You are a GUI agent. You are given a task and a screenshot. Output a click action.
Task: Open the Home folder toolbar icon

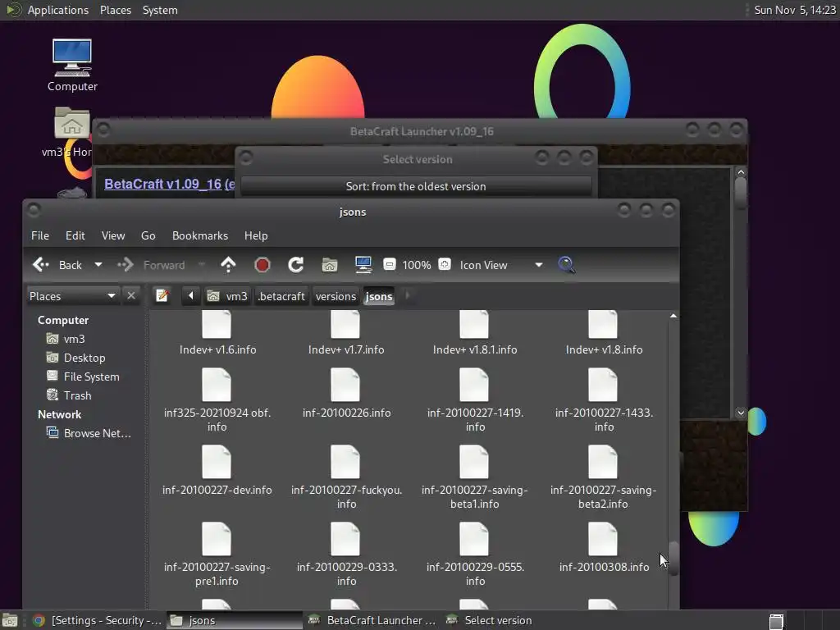(330, 265)
